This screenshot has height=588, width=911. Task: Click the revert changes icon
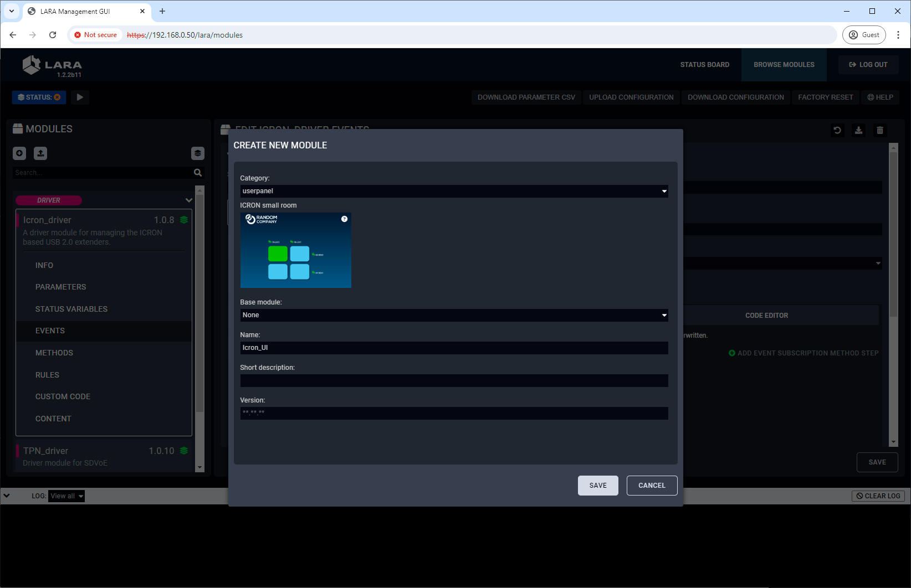click(x=837, y=131)
